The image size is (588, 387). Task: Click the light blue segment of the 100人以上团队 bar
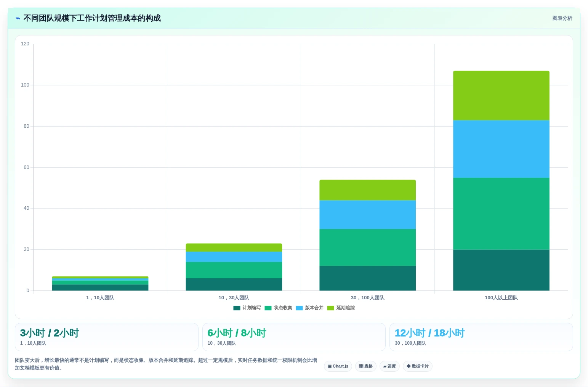click(501, 149)
